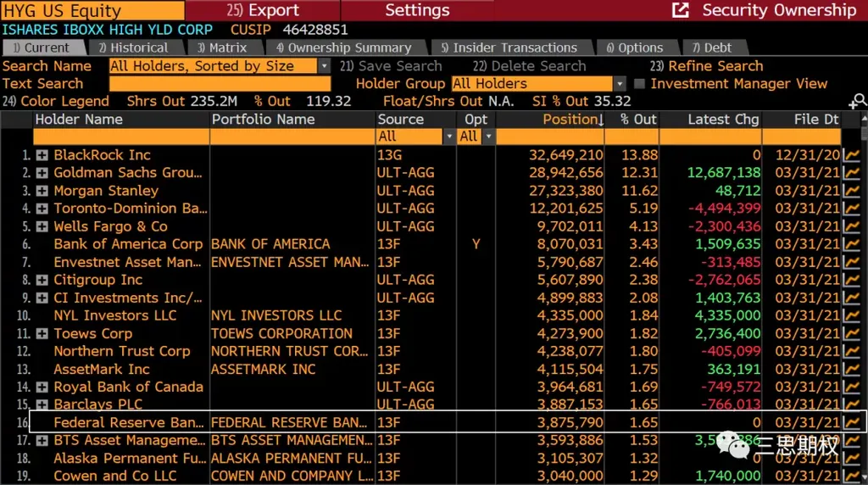Expand the Royal Bank of Canada row
The image size is (868, 485).
pos(42,387)
